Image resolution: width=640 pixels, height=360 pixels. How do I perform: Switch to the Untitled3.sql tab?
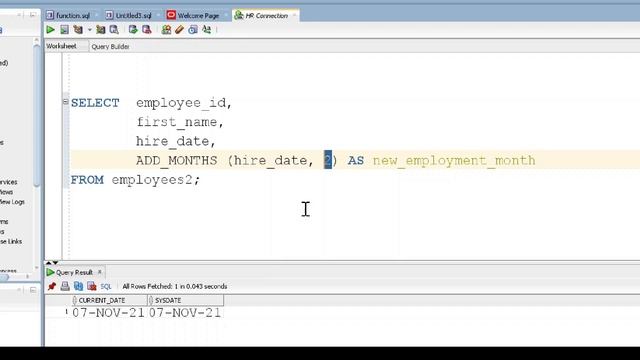click(133, 16)
